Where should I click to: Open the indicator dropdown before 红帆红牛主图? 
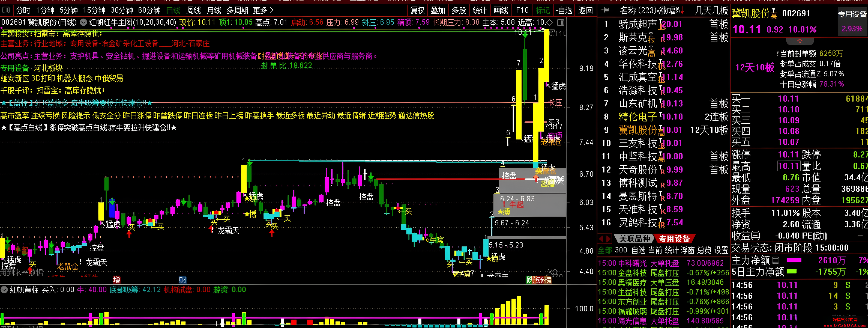(x=83, y=23)
